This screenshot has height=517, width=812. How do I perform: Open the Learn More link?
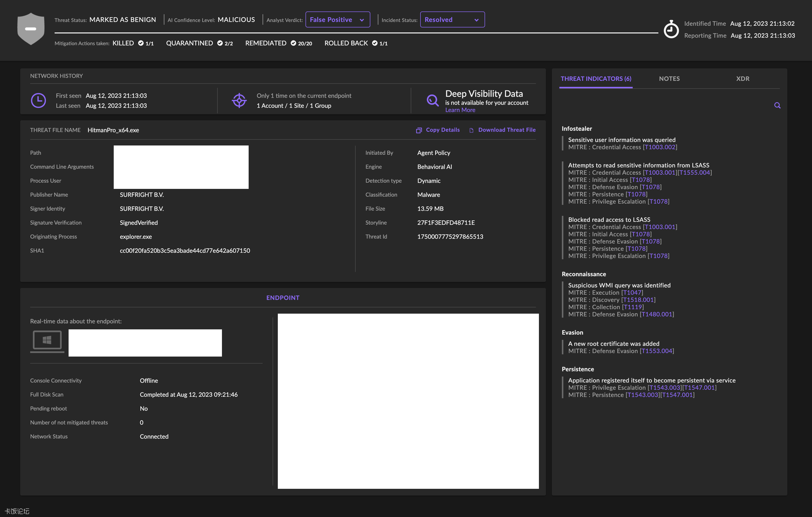(460, 110)
